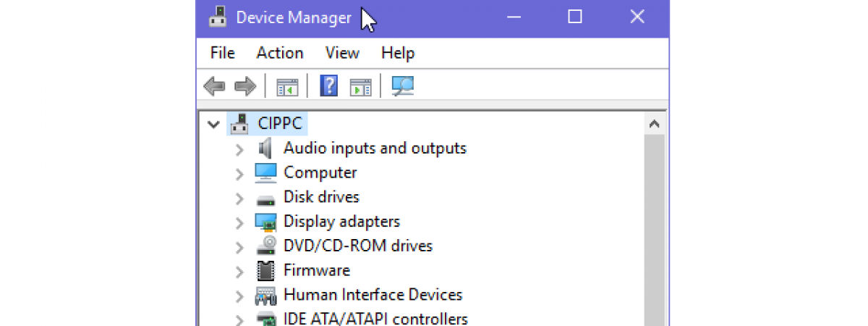This screenshot has height=326, width=868.
Task: Click the Forward arrow toolbar icon
Action: (246, 87)
